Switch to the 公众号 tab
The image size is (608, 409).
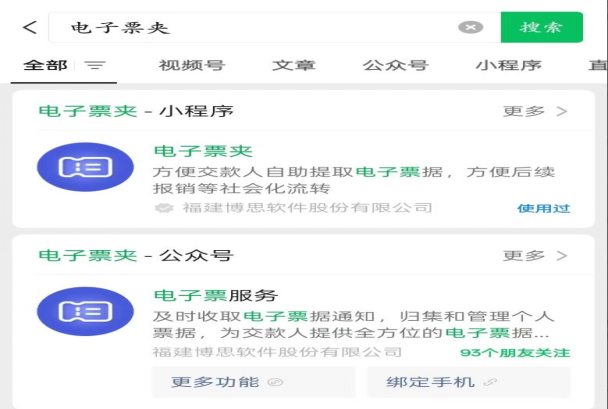pos(395,65)
